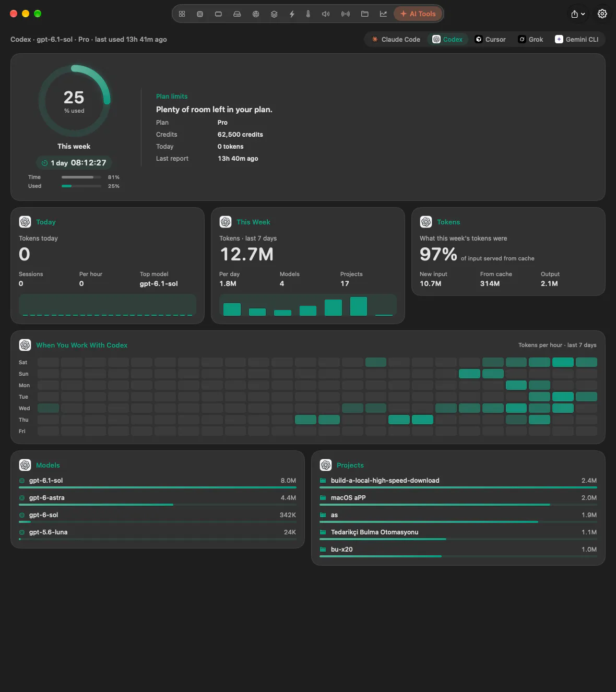Viewport: 616px width, 692px height.
Task: Switch to the Grok provider tab
Action: [530, 39]
